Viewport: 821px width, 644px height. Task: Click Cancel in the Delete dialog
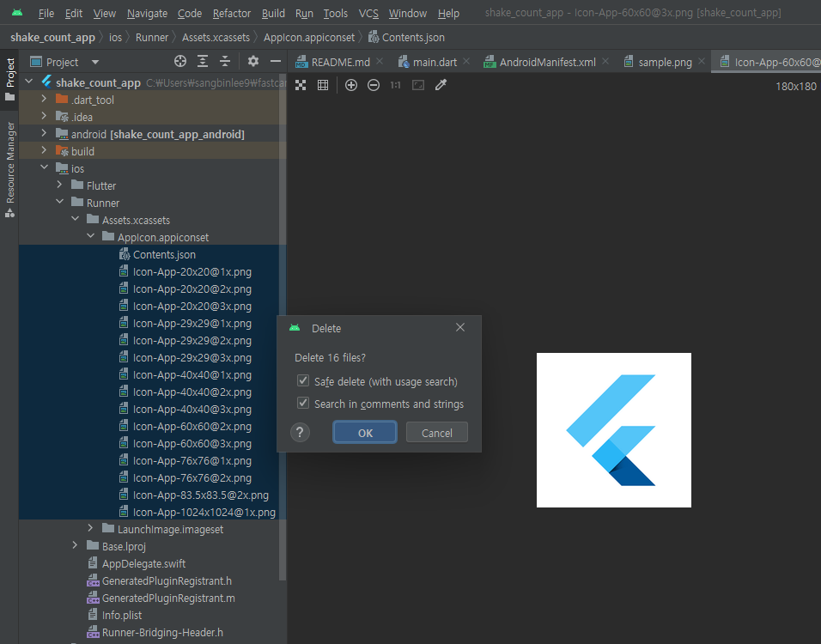tap(436, 433)
